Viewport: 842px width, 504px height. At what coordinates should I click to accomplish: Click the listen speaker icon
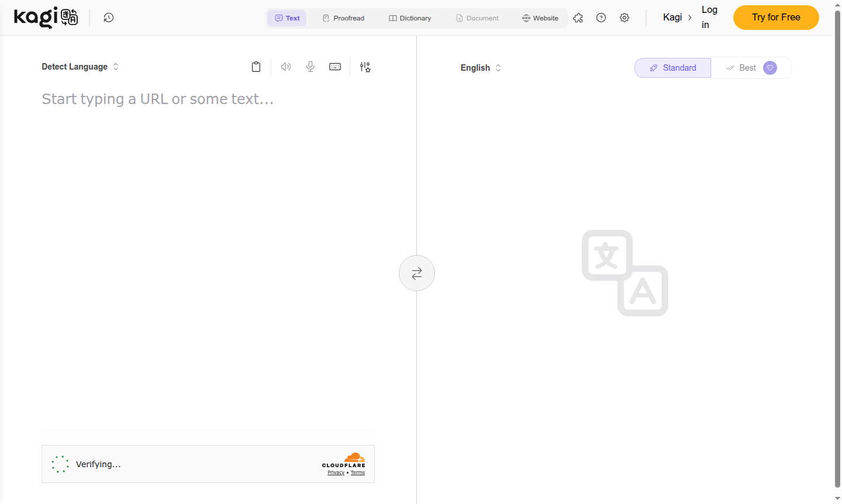coord(285,66)
